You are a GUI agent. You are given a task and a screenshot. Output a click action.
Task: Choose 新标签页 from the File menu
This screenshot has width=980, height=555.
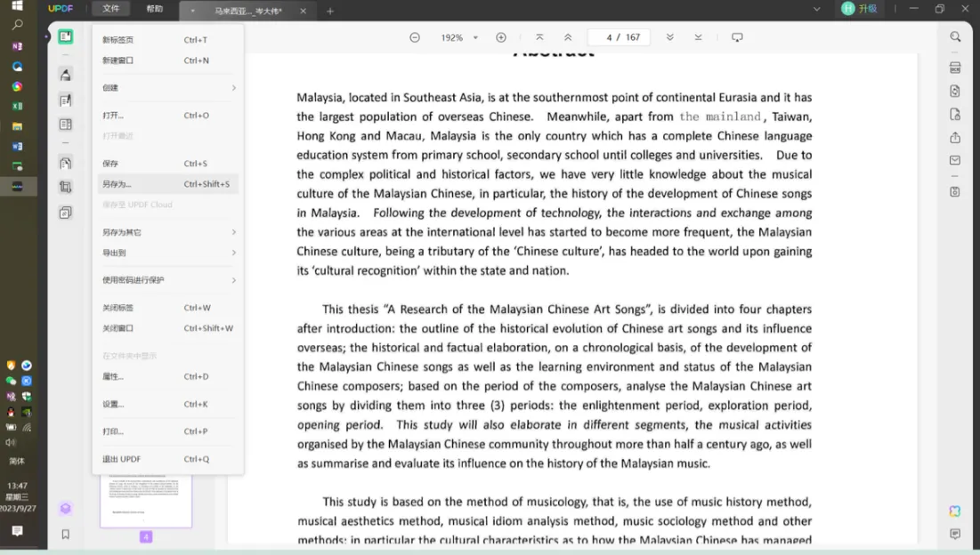coord(169,40)
